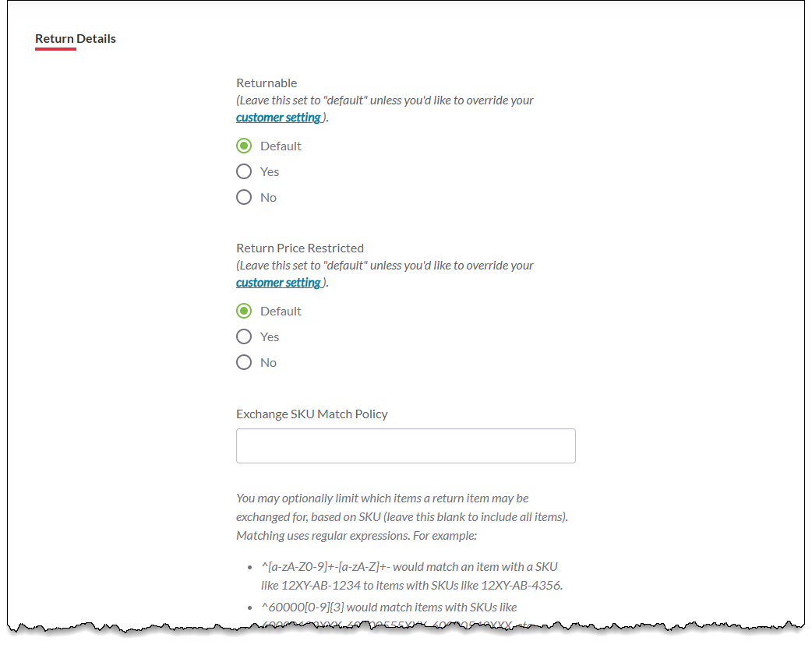812x648 pixels.
Task: Choose No radio for Return Price Restricted
Action: (244, 362)
